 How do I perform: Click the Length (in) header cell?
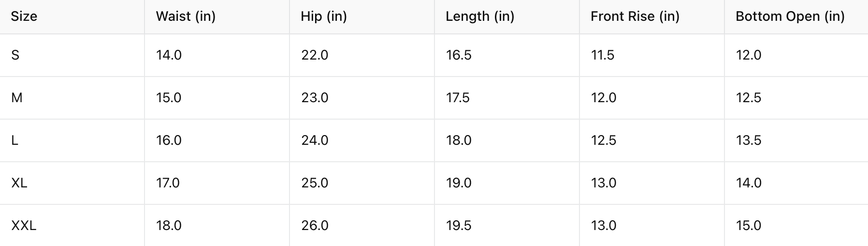[x=480, y=16]
